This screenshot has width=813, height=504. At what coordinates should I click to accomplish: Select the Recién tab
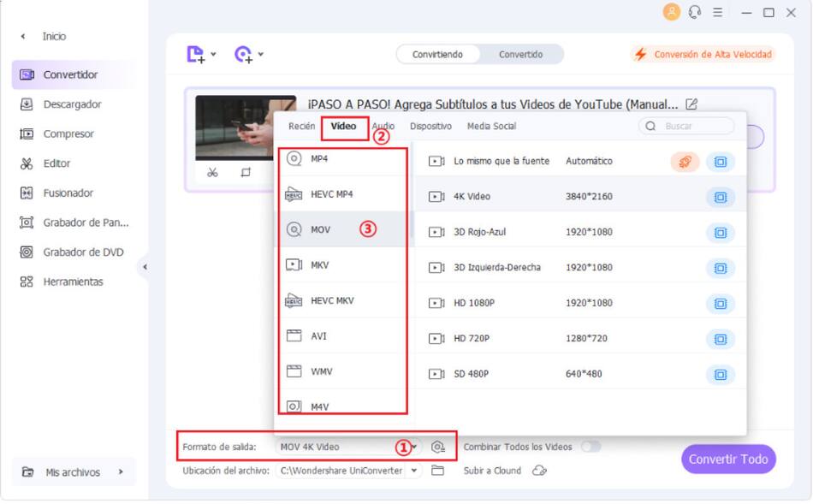tap(302, 126)
